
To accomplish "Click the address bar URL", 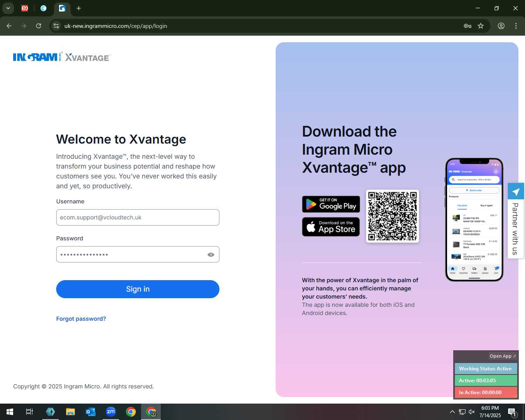I will tap(116, 26).
